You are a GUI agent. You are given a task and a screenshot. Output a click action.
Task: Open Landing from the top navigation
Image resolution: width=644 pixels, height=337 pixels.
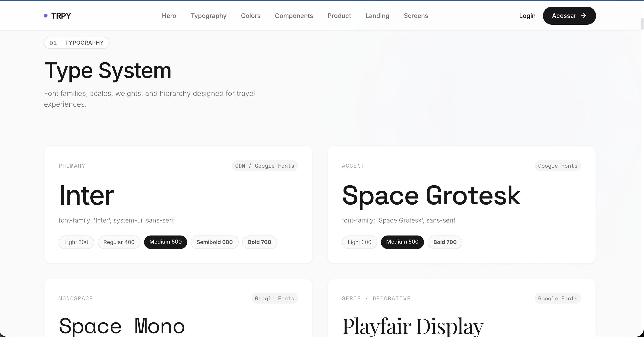tap(377, 16)
